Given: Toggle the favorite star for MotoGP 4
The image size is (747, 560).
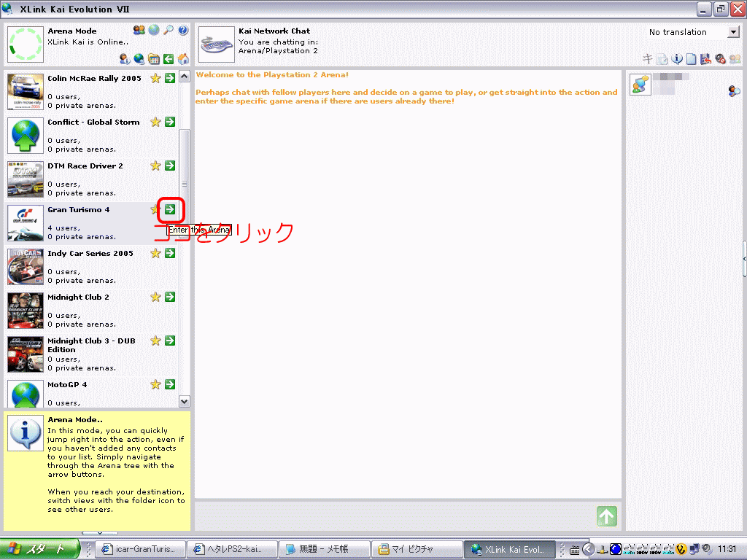Looking at the screenshot, I should pyautogui.click(x=155, y=384).
